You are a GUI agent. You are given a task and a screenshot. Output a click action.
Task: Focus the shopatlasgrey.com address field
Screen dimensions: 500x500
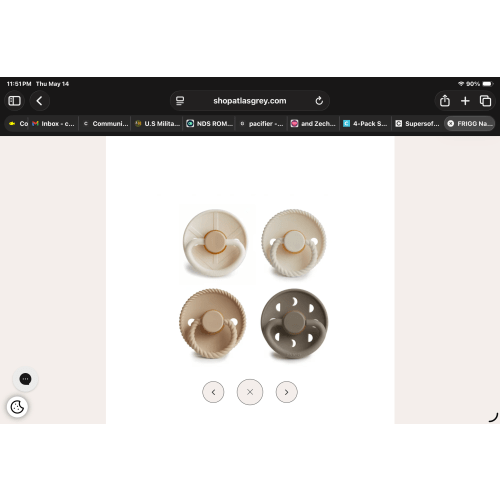pos(250,101)
